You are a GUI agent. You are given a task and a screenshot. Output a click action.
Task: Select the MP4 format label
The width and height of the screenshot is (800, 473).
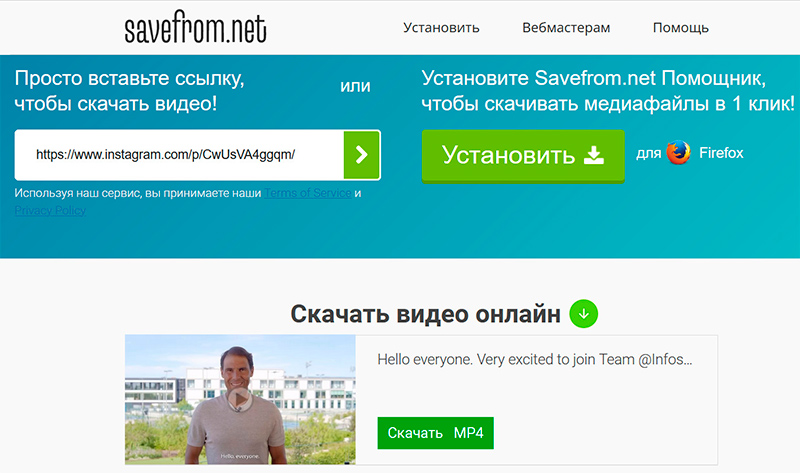(x=468, y=433)
